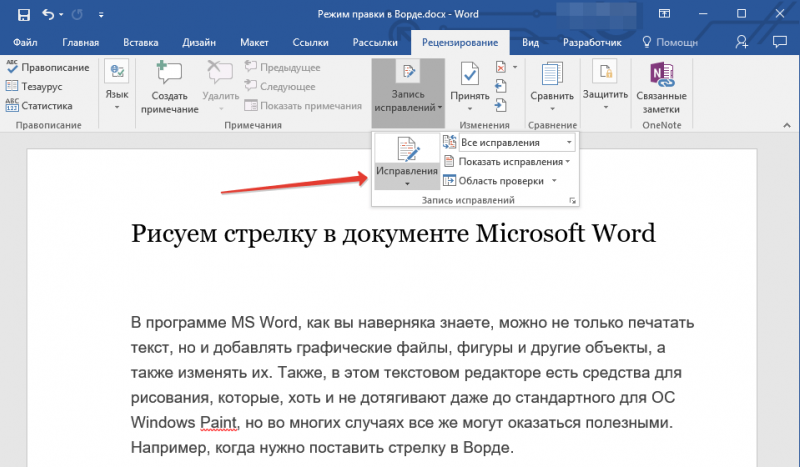Open Показать исправления dropdown

pos(507,162)
